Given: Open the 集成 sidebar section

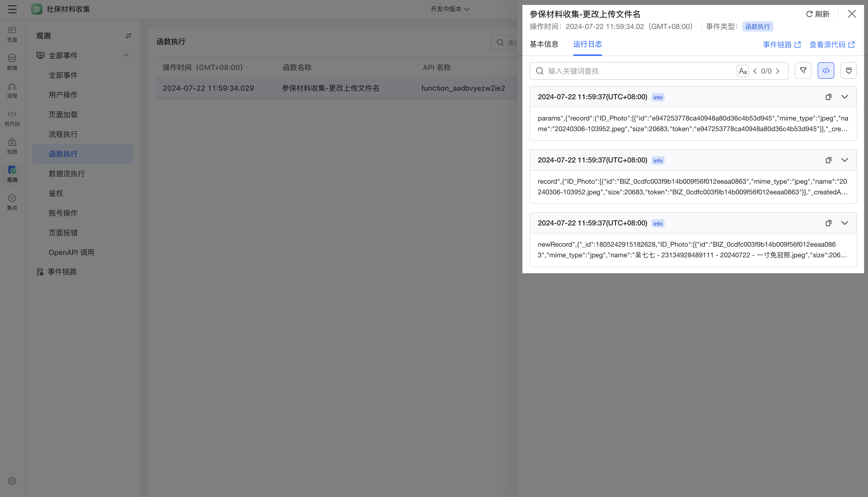Looking at the screenshot, I should 12,202.
